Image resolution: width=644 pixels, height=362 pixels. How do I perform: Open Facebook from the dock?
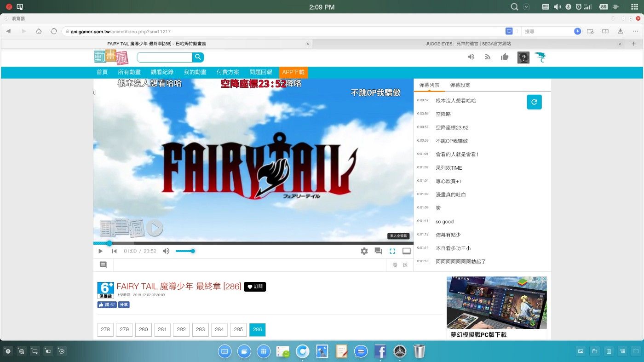[380, 351]
